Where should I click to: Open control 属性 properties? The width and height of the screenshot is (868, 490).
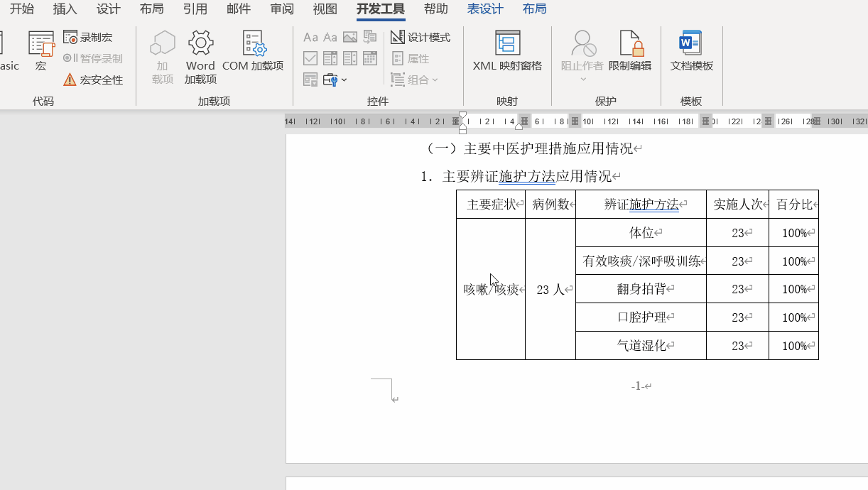click(x=411, y=58)
